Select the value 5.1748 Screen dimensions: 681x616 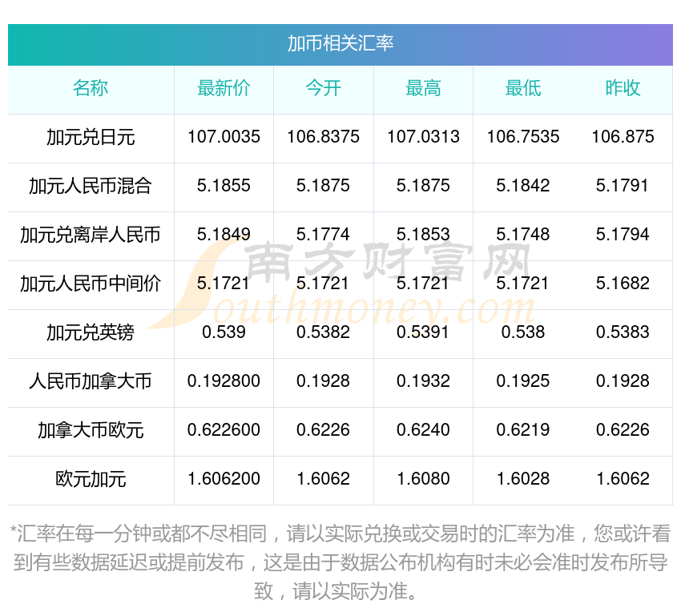point(523,235)
